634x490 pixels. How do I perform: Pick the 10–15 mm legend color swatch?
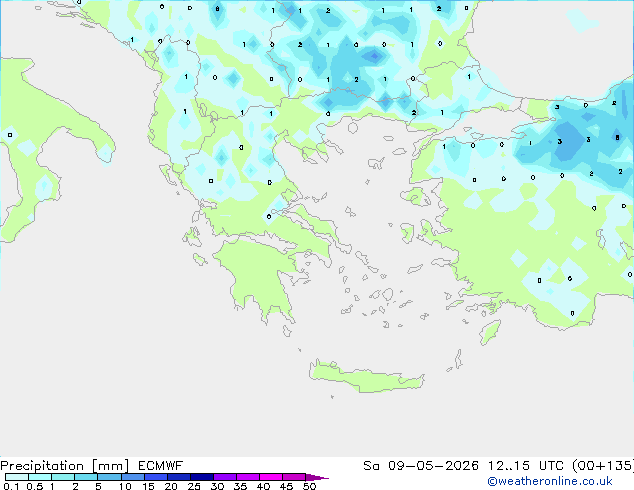point(132,477)
